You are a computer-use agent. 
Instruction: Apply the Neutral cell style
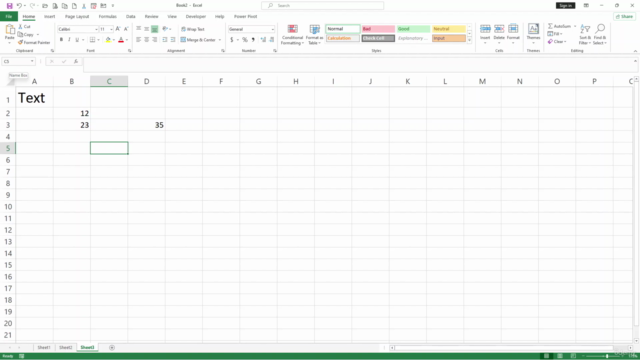click(449, 29)
